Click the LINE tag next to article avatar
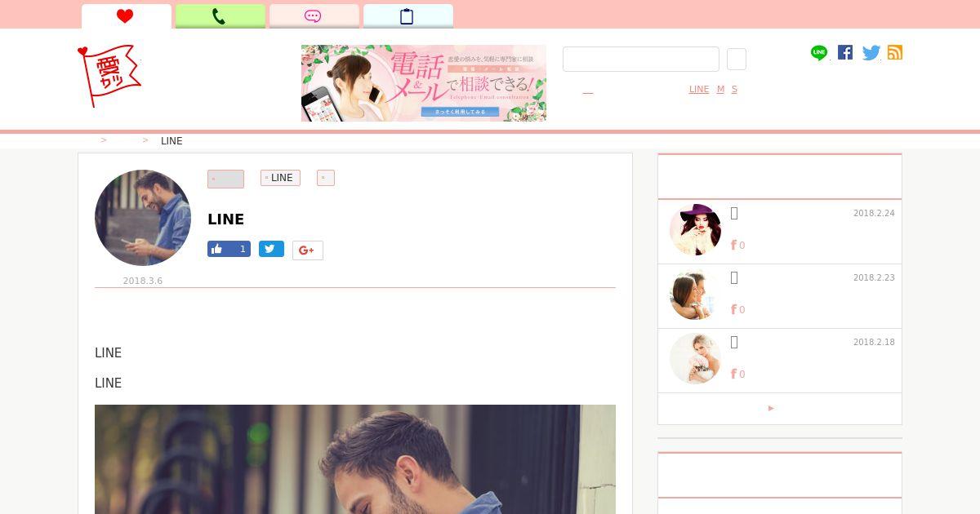Screen dimensions: 980x514 click(x=280, y=178)
